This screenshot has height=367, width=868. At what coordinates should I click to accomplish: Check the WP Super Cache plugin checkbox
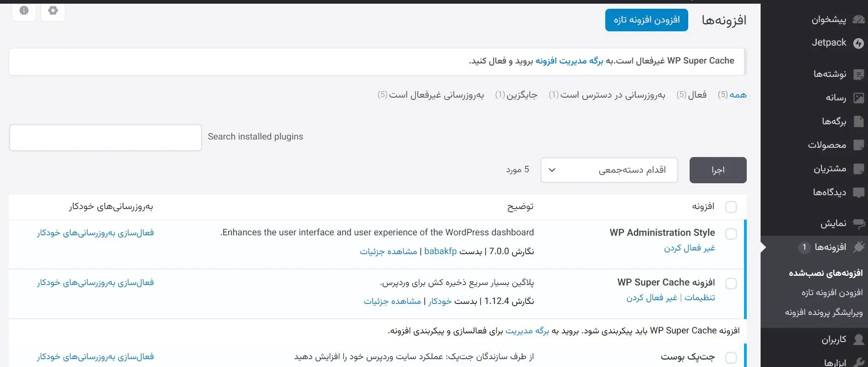731,284
